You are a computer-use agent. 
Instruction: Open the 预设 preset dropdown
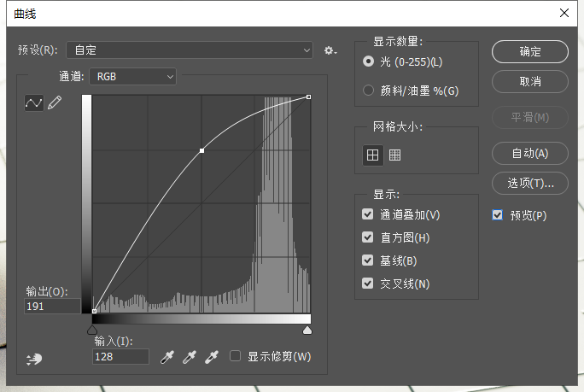[190, 50]
